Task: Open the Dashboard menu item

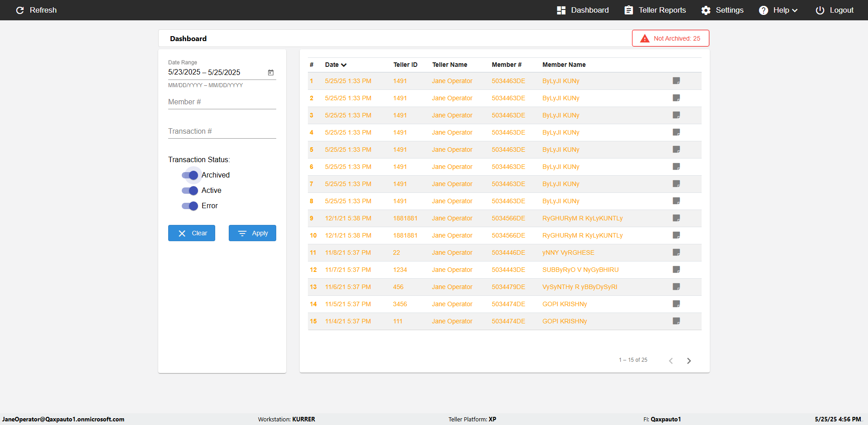Action: [582, 10]
